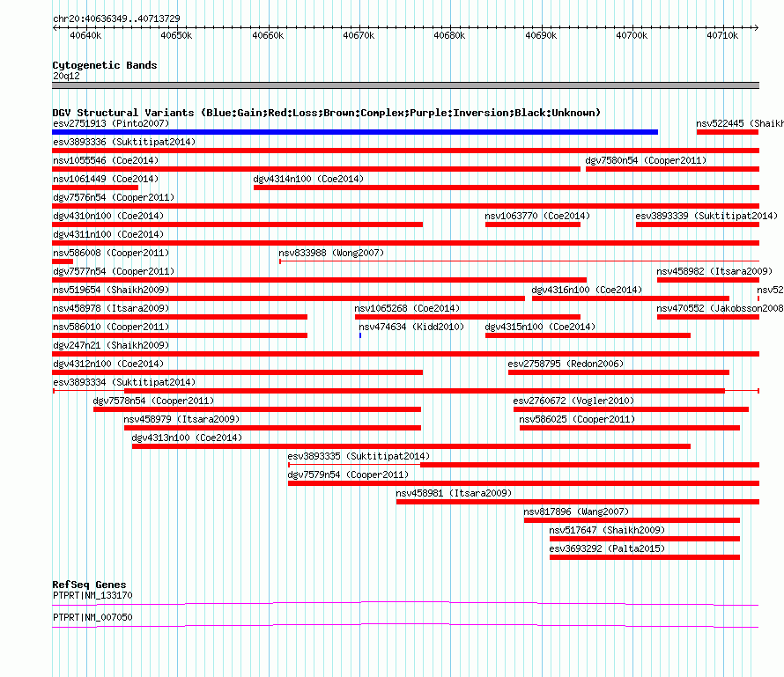Click dgv4312n100 (Coe2014) label

pyautogui.click(x=108, y=364)
